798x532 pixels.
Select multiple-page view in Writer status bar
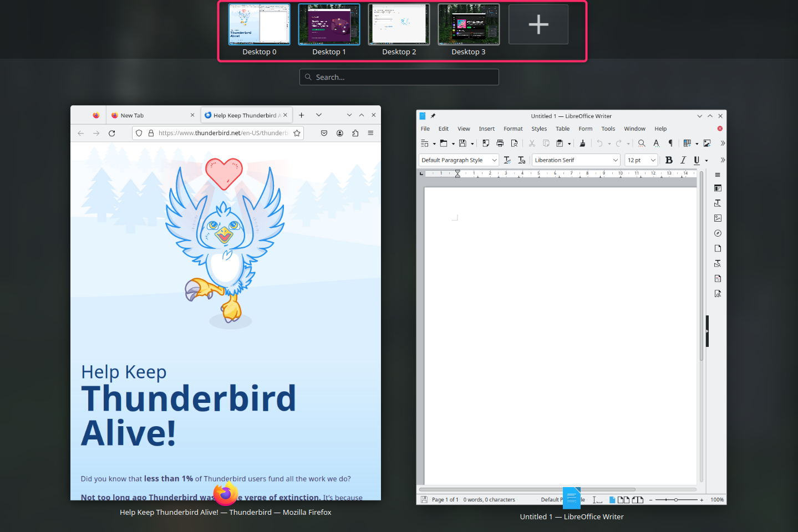click(623, 500)
